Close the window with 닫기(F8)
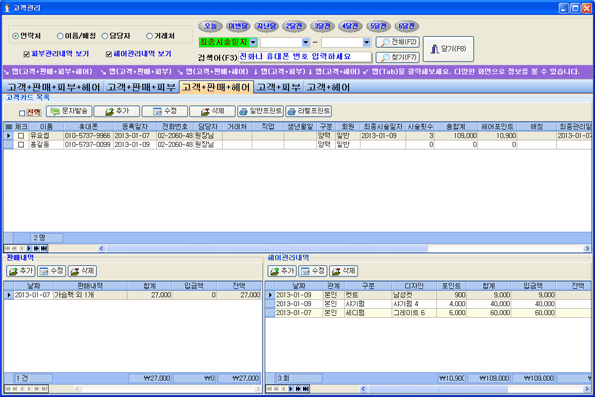Image resolution: width=595 pixels, height=397 pixels. (448, 49)
